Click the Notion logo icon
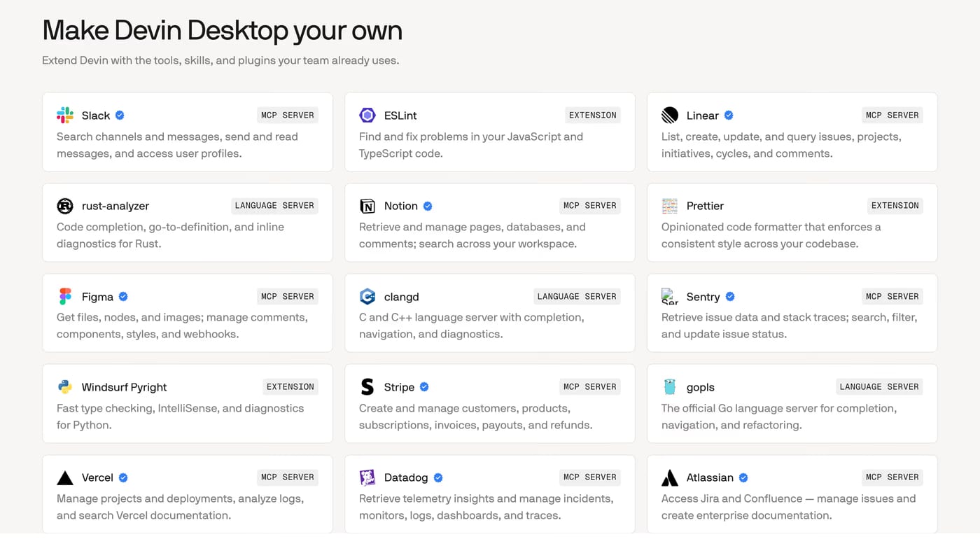Image resolution: width=980 pixels, height=553 pixels. click(367, 206)
